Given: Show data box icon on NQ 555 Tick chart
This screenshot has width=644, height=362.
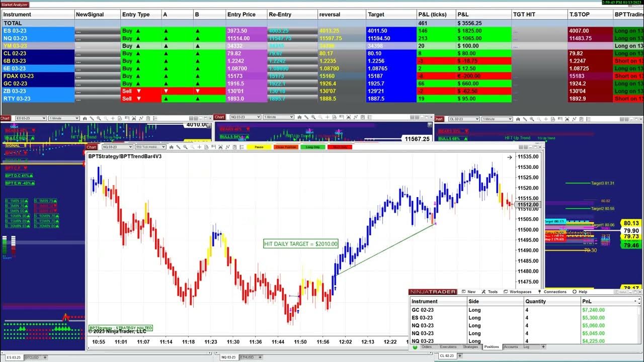Looking at the screenshot, I should tap(206, 147).
